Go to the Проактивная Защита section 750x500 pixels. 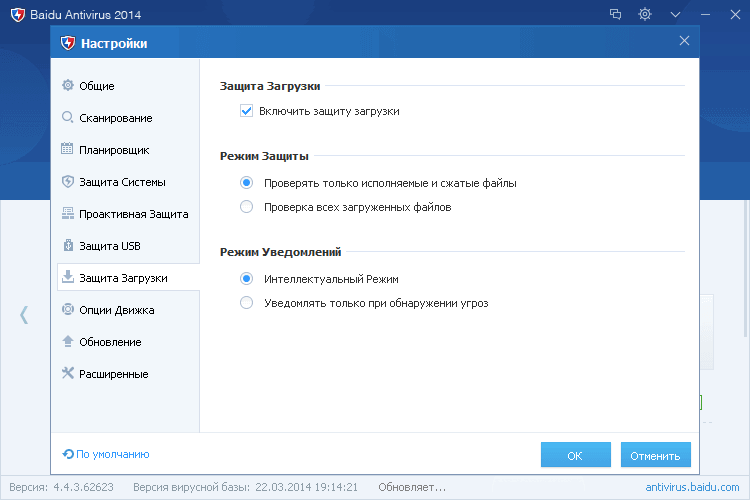point(125,214)
